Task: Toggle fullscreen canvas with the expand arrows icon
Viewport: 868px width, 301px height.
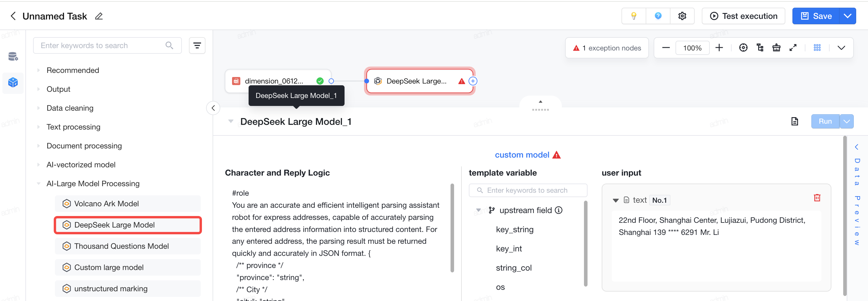Action: click(x=793, y=48)
